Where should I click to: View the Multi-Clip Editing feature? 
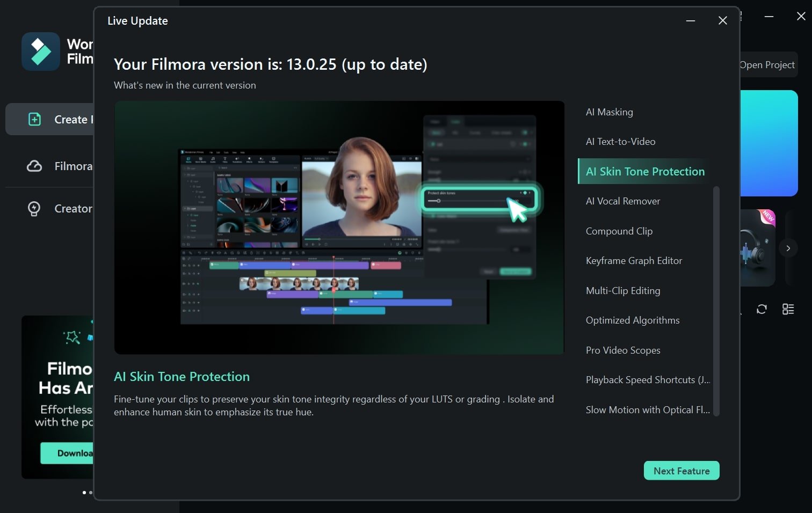click(623, 291)
